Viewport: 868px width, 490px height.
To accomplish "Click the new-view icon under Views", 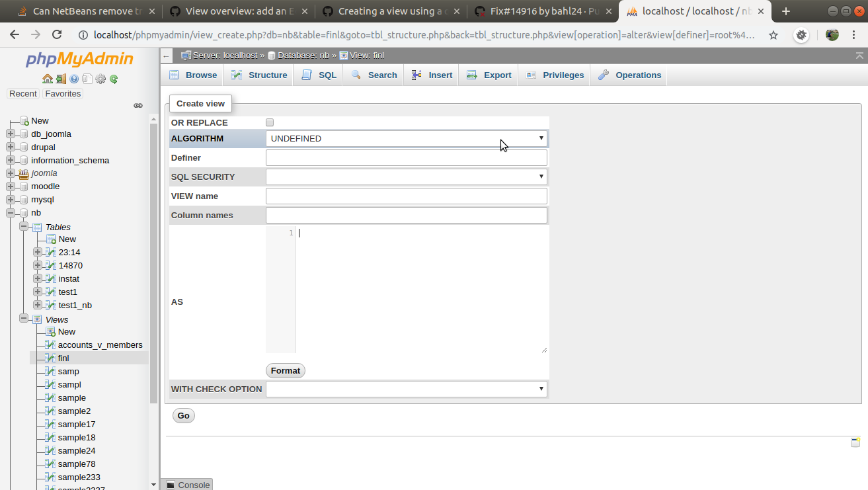I will pos(50,331).
